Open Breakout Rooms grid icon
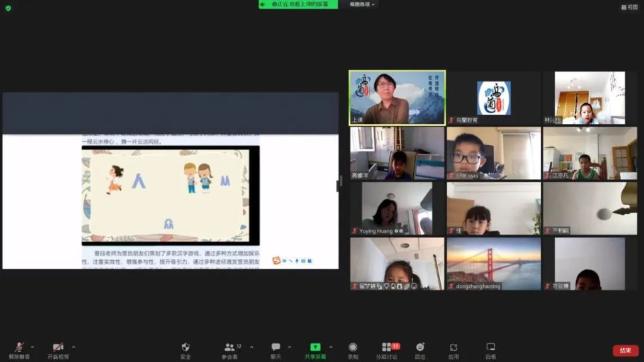 click(x=386, y=347)
